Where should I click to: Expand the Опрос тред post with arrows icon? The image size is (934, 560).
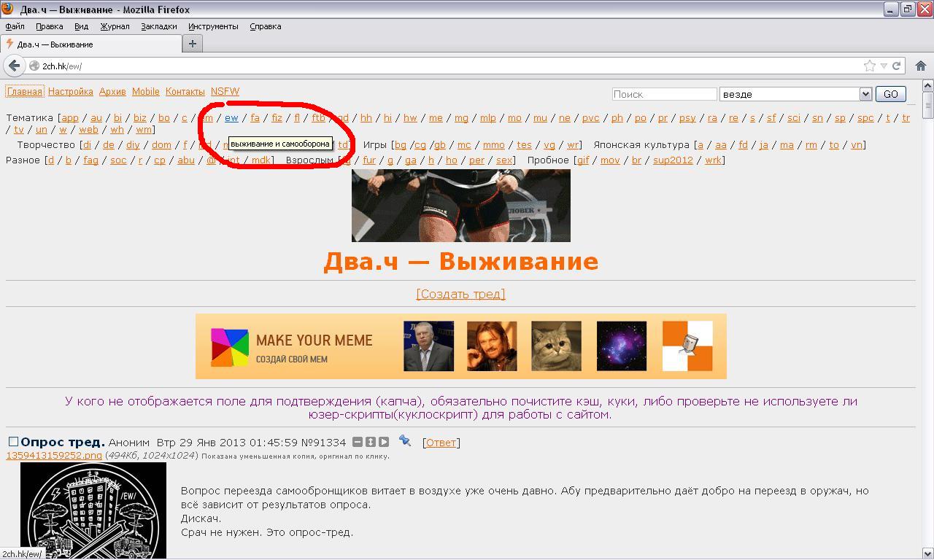(x=371, y=442)
